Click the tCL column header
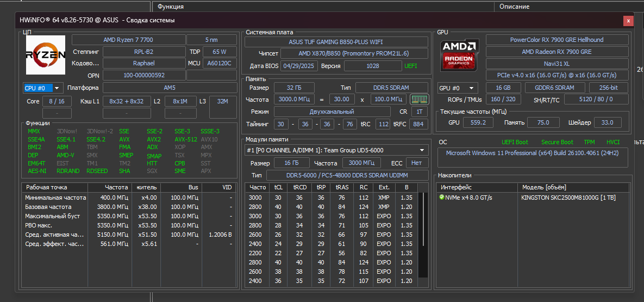This screenshot has height=302, width=644. (x=278, y=187)
